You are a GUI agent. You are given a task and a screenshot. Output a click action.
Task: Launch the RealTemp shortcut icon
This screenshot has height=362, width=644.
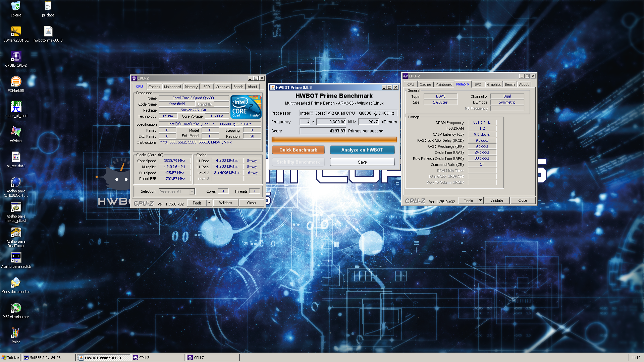[x=16, y=232]
